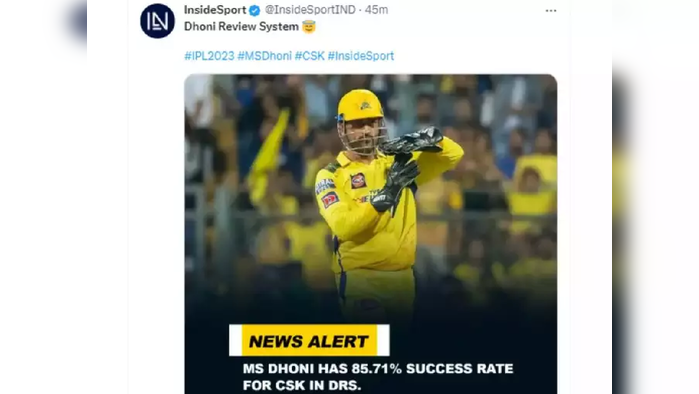Click the blue verified badge beside InsideSport
Viewport: 699px width, 394px height.
click(x=255, y=10)
